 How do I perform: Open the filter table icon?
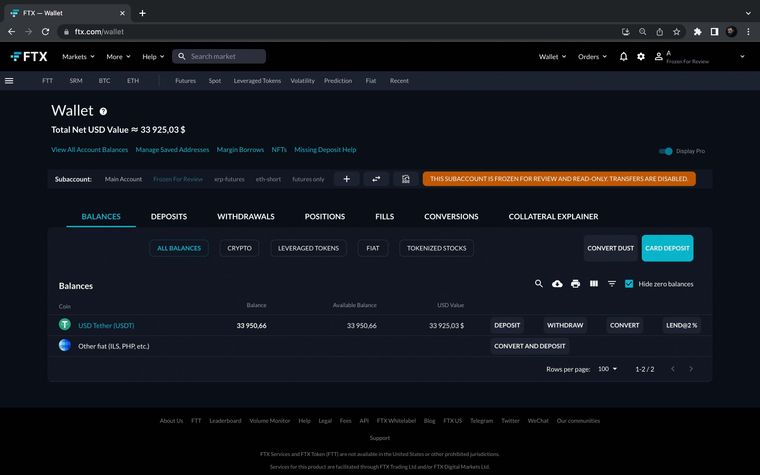tap(612, 284)
